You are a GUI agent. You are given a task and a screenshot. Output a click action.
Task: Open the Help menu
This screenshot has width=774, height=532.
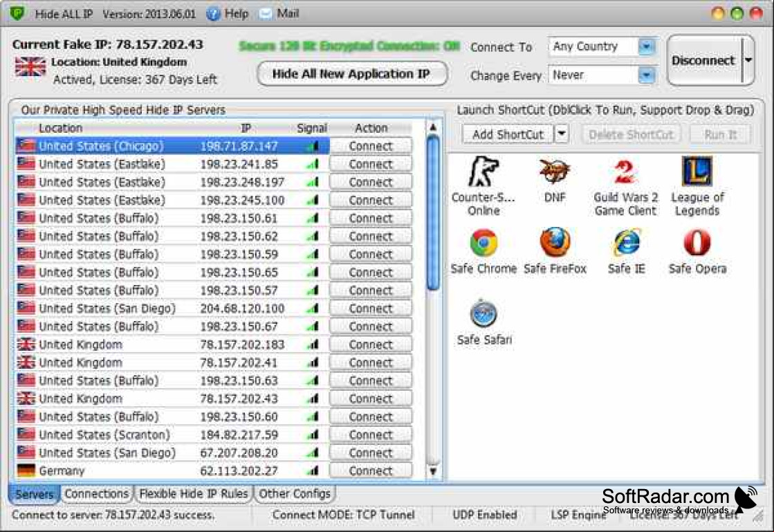tap(236, 14)
